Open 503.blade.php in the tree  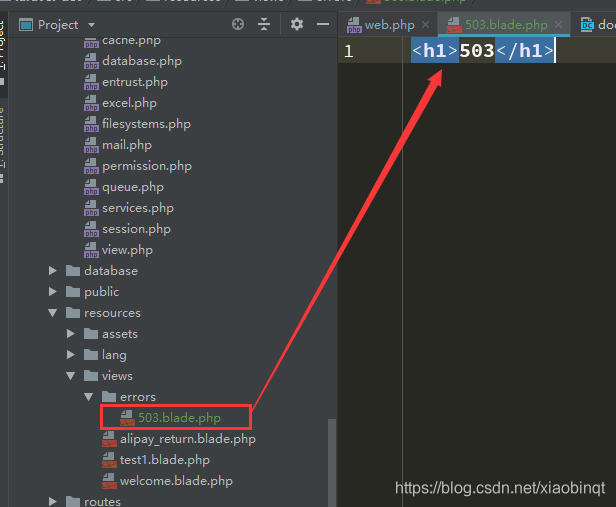tap(179, 418)
